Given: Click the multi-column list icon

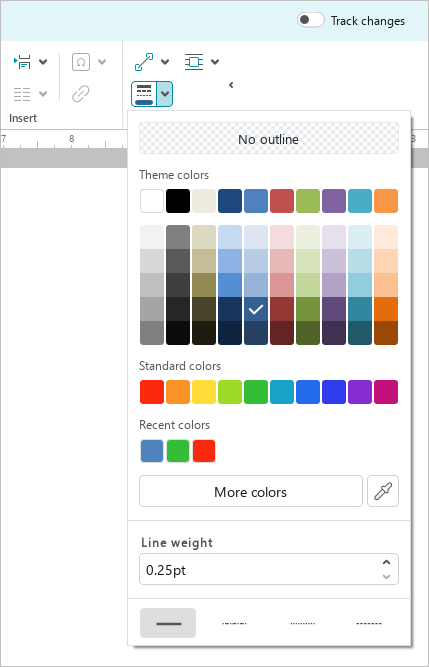Looking at the screenshot, I should 22,94.
